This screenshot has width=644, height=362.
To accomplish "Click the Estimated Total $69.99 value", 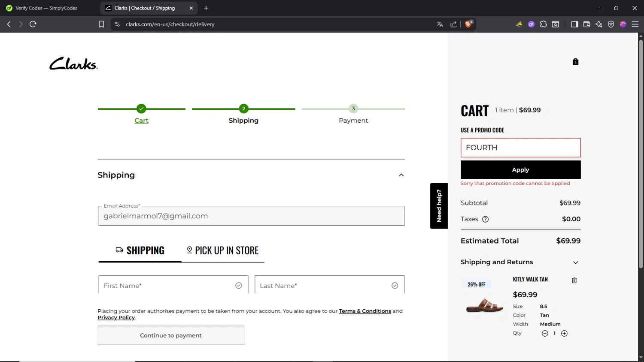I will click(x=568, y=241).
